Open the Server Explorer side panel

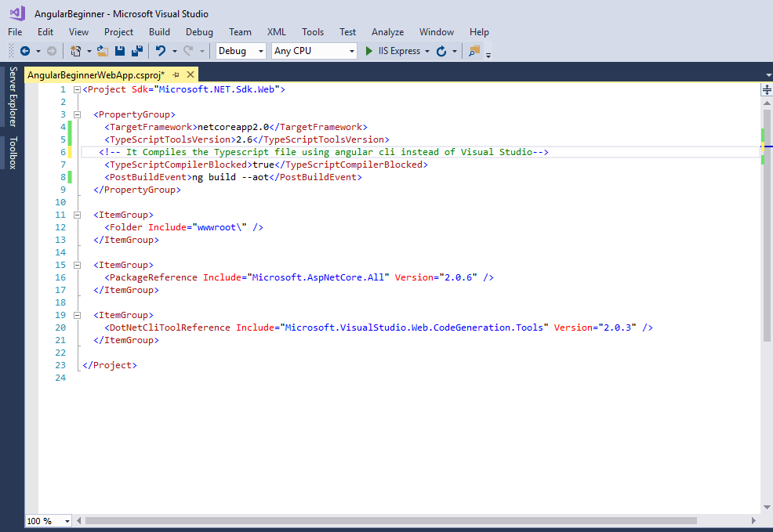pyautogui.click(x=13, y=96)
